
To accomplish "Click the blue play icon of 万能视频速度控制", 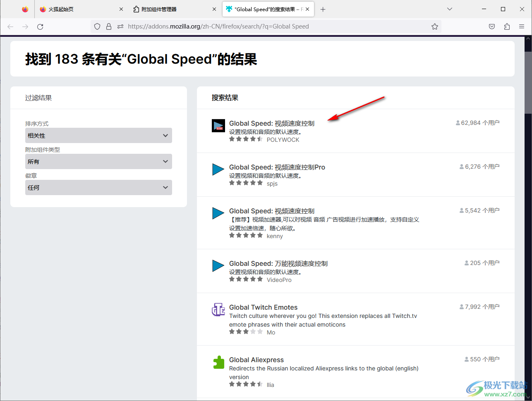I will pos(218,266).
